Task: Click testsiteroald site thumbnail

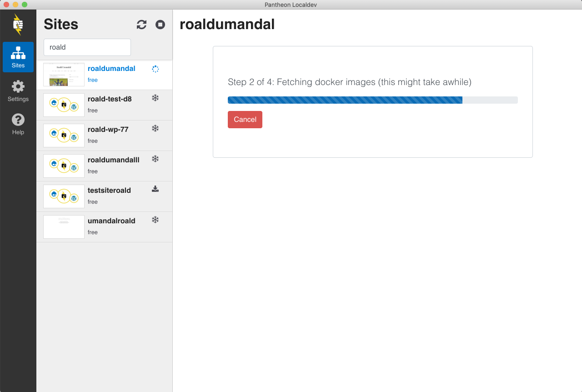Action: pyautogui.click(x=64, y=196)
